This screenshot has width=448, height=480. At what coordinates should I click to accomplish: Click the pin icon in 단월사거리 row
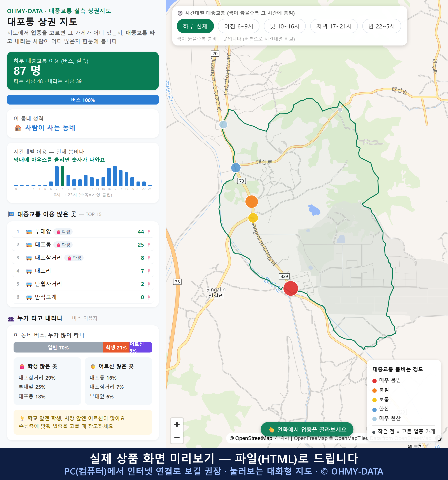click(x=149, y=284)
